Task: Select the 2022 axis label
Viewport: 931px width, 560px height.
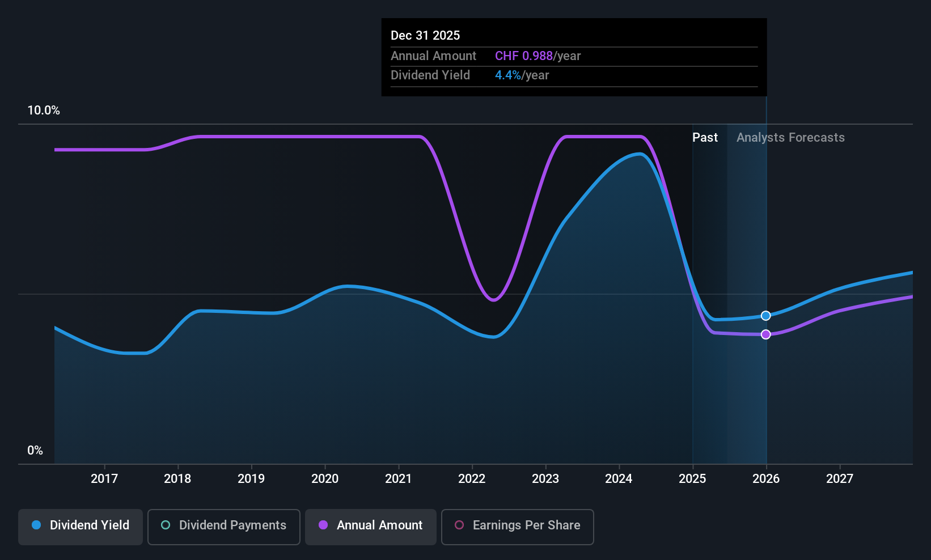Action: tap(472, 479)
